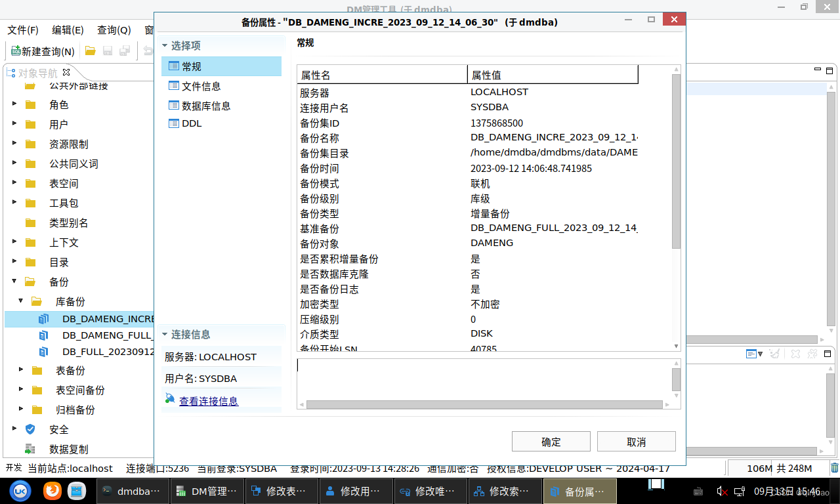Click the property table scroll-down arrow
The width and height of the screenshot is (840, 504).
[x=676, y=346]
